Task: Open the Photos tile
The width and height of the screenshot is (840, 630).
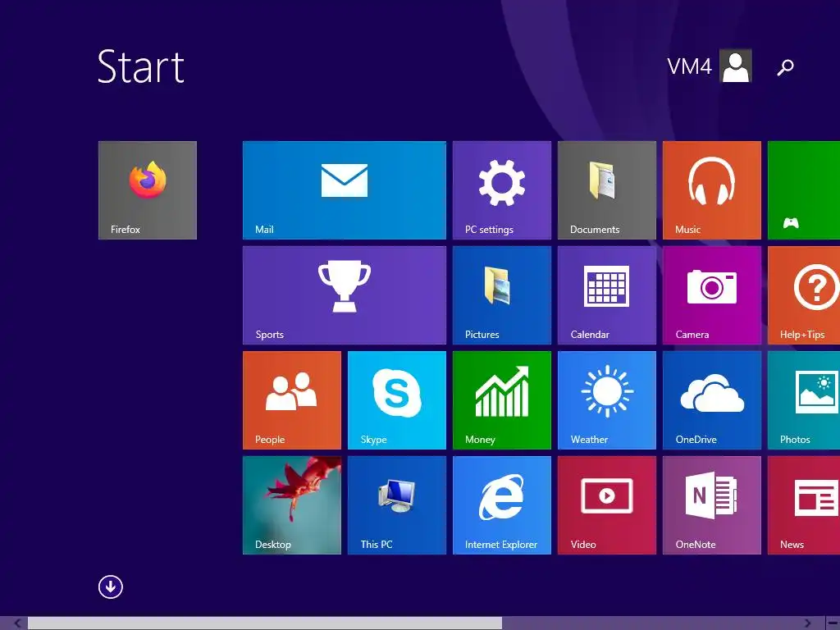Action: (804, 400)
